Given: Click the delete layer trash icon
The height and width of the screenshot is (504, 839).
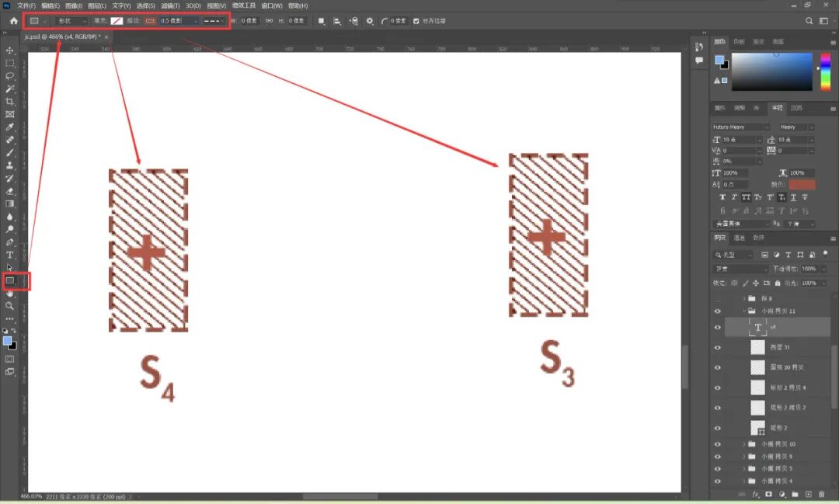Looking at the screenshot, I should pos(822,495).
